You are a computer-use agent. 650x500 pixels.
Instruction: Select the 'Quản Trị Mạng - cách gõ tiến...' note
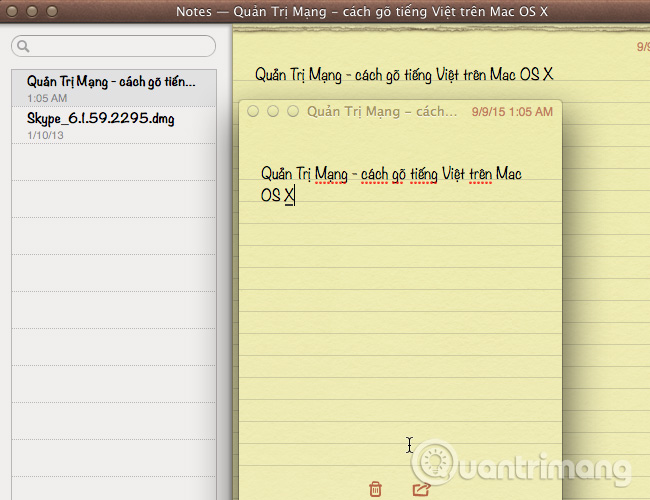click(114, 88)
